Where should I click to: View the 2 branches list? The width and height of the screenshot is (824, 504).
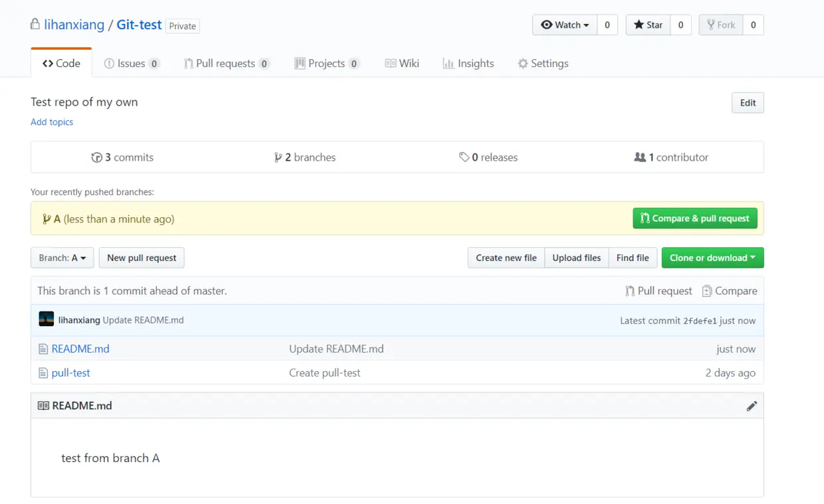tap(305, 157)
